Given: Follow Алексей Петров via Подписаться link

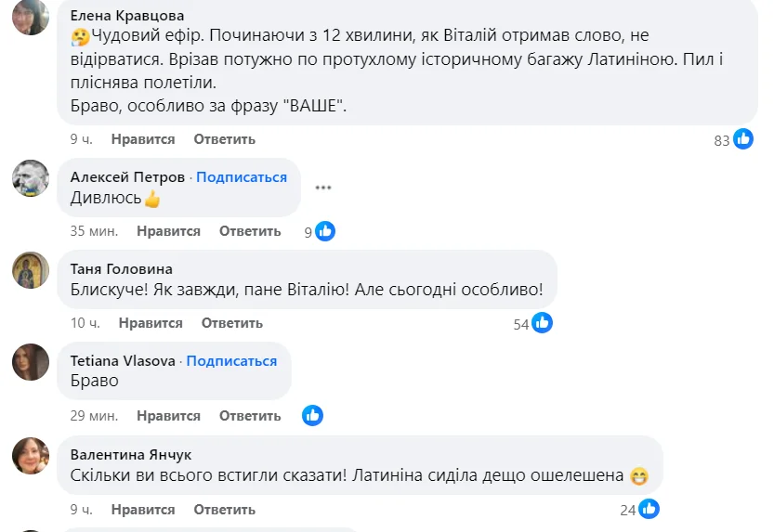Looking at the screenshot, I should point(242,176).
